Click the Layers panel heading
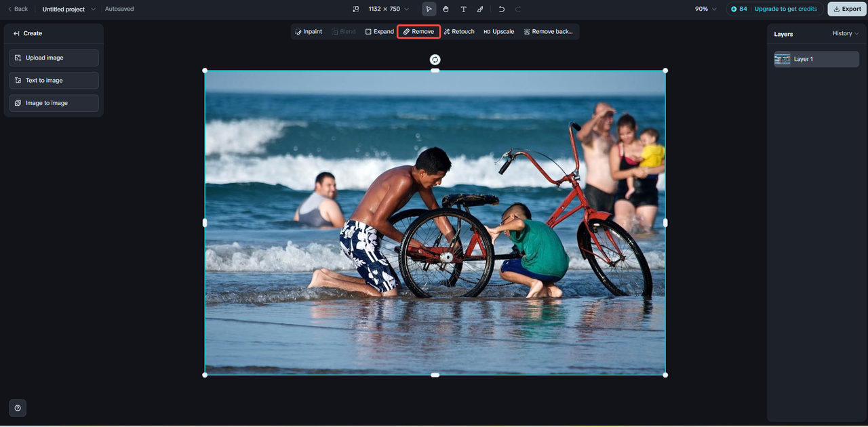This screenshot has width=868, height=427. [x=783, y=34]
